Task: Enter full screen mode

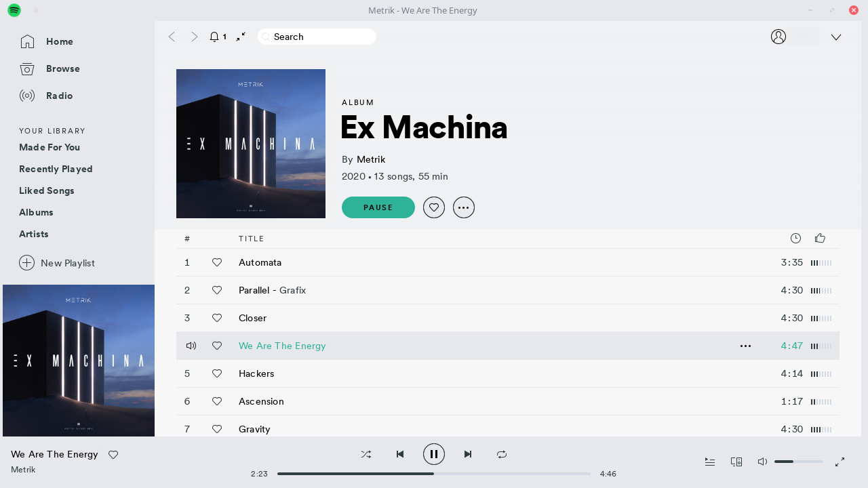Action: pyautogui.click(x=840, y=462)
